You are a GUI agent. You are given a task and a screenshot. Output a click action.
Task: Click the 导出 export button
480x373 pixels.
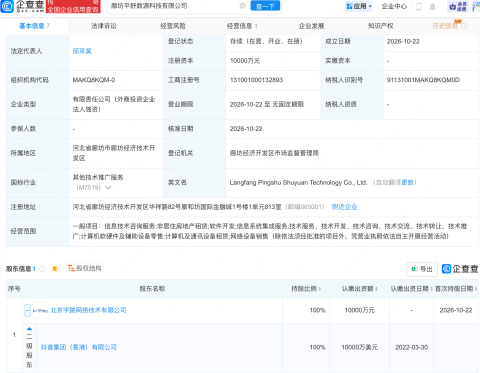(x=422, y=269)
